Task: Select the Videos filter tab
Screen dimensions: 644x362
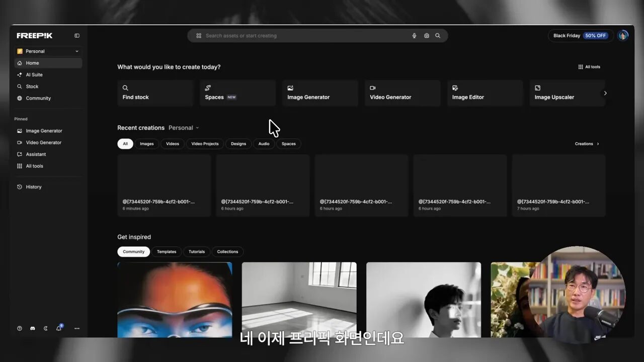Action: 173,144
